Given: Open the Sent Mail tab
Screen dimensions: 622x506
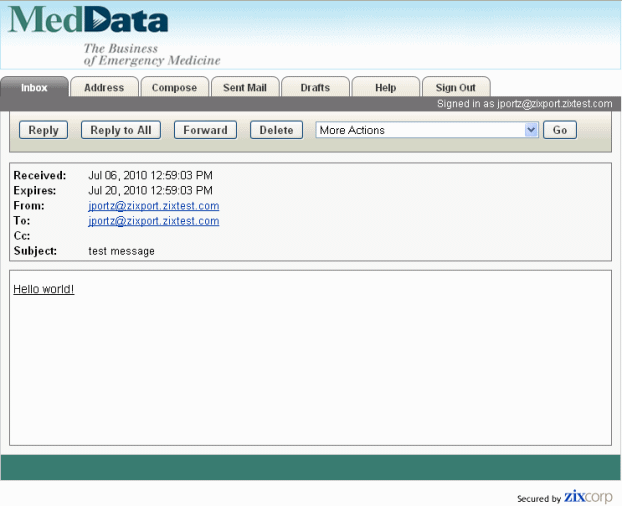Looking at the screenshot, I should click(245, 88).
